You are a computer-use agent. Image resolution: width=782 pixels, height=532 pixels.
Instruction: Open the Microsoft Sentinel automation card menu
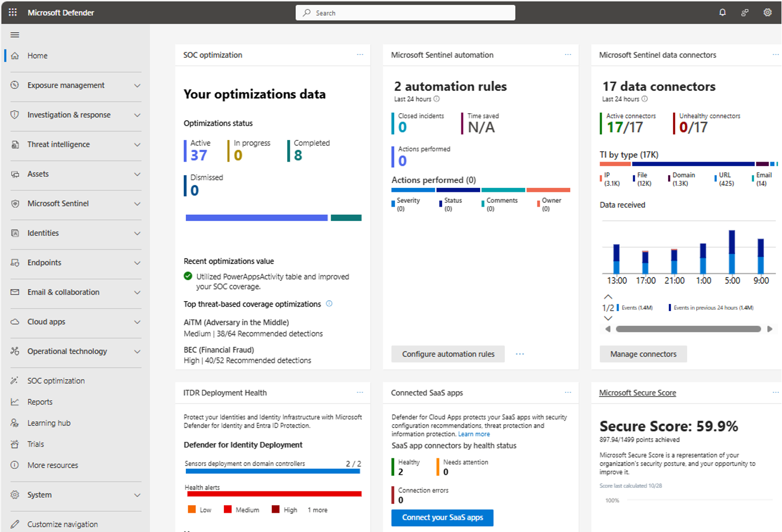tap(568, 54)
